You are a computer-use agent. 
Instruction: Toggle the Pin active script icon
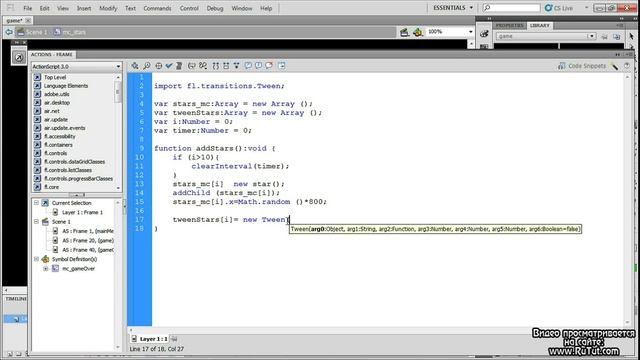coord(174,339)
